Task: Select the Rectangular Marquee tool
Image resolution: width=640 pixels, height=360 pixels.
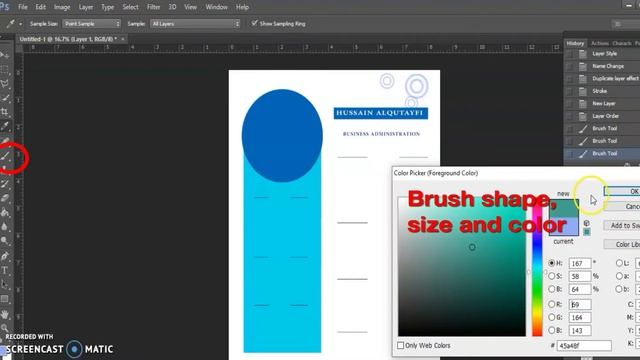Action: click(x=5, y=69)
